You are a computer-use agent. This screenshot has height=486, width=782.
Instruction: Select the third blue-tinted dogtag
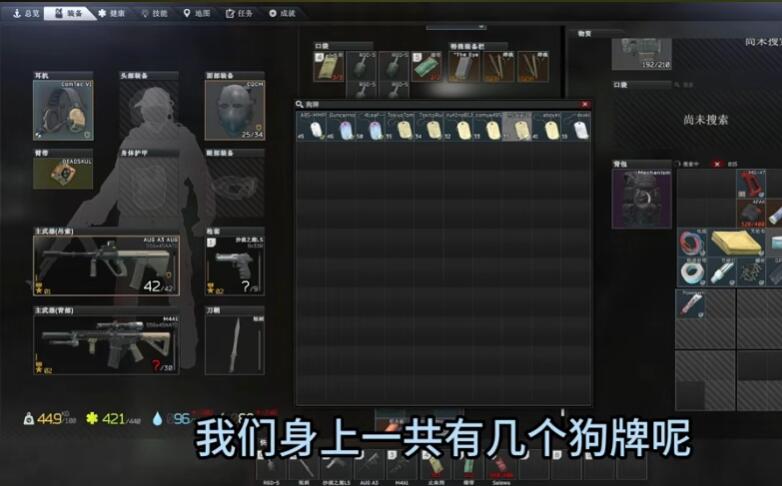click(370, 126)
